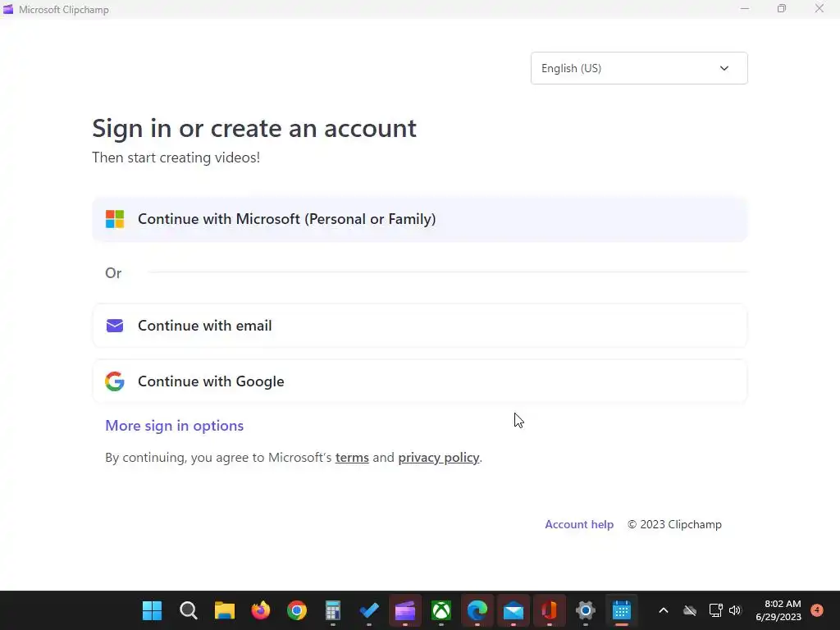Open Microsoft Office from the taskbar

pos(549,610)
